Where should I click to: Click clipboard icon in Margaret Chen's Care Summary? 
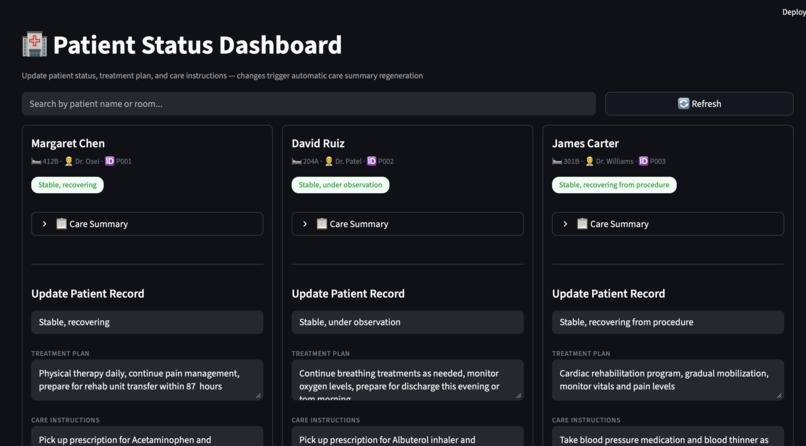(x=61, y=224)
